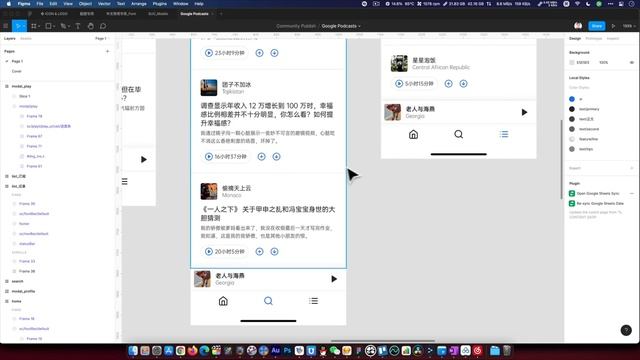Click the Share button
The image size is (640, 360).
[597, 26]
